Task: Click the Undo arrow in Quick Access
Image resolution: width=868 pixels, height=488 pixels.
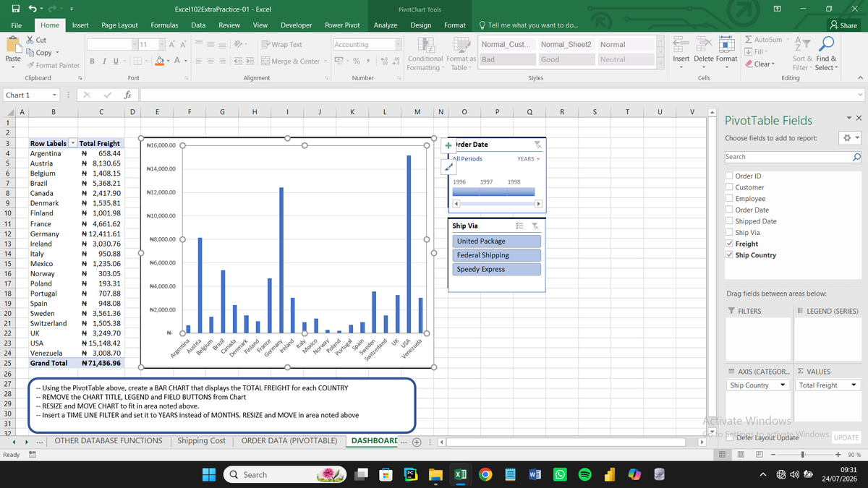Action: [33, 9]
